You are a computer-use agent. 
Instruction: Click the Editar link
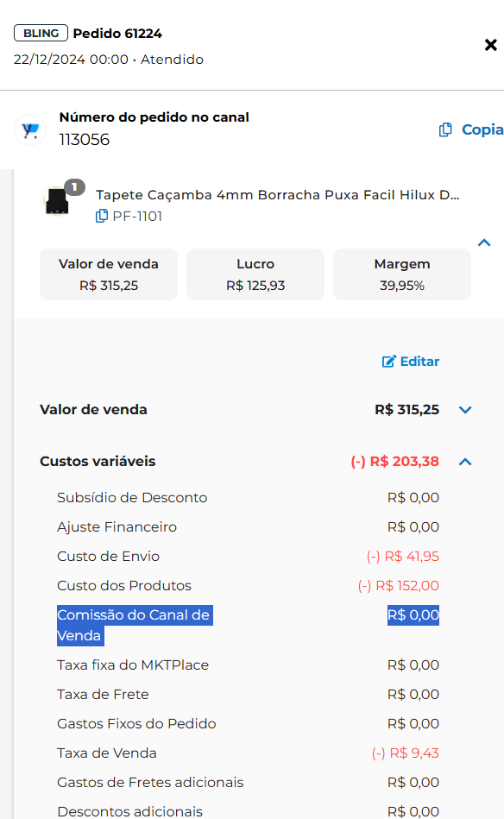click(x=411, y=362)
